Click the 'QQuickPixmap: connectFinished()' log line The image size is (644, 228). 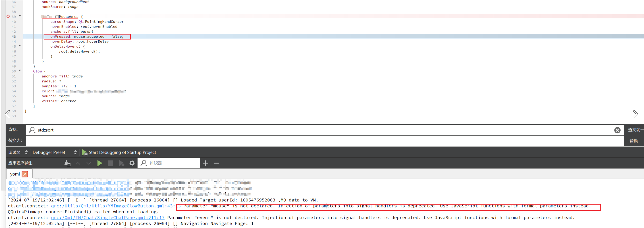[x=83, y=212]
